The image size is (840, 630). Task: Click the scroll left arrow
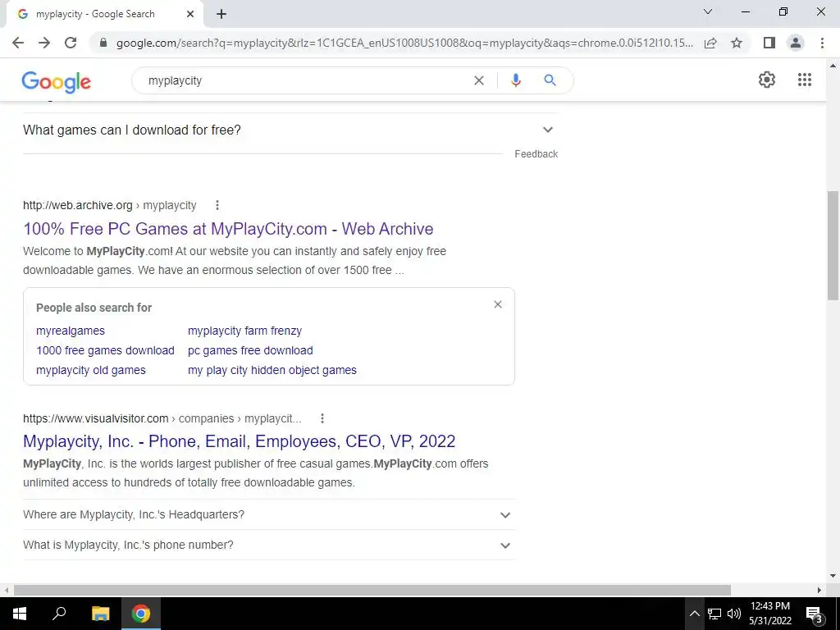coord(7,590)
